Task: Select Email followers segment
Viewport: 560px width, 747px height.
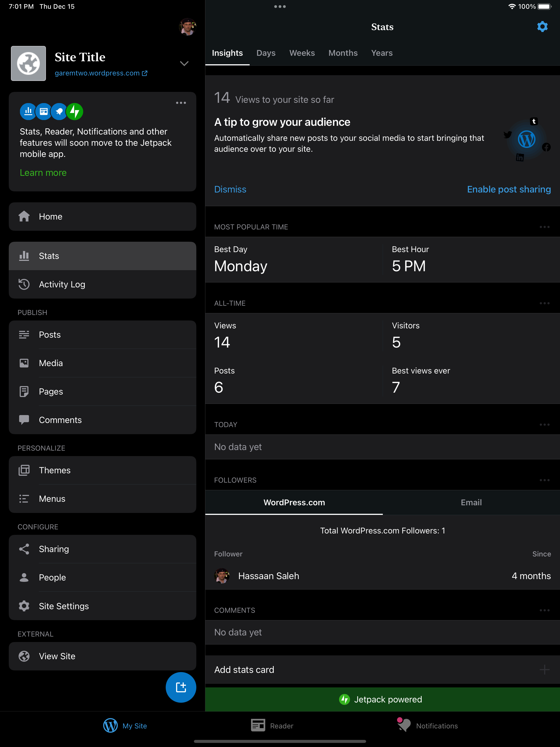Action: coord(471,502)
